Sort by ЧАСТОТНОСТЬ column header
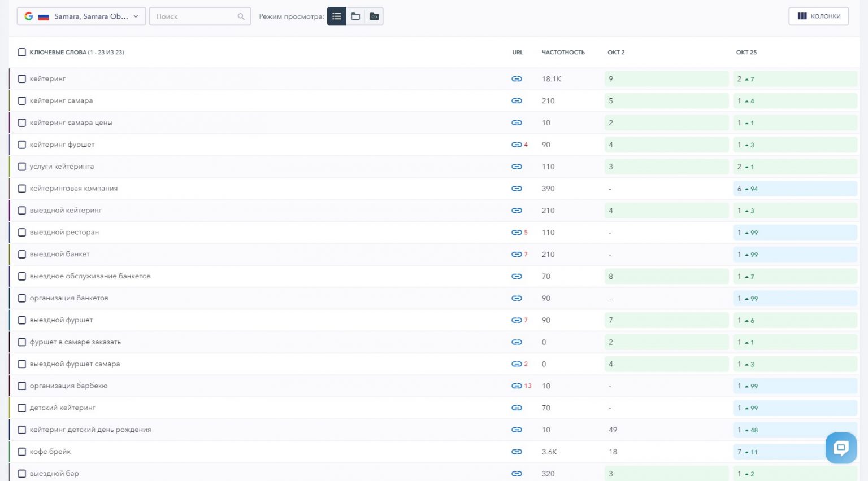The width and height of the screenshot is (868, 481). (563, 53)
